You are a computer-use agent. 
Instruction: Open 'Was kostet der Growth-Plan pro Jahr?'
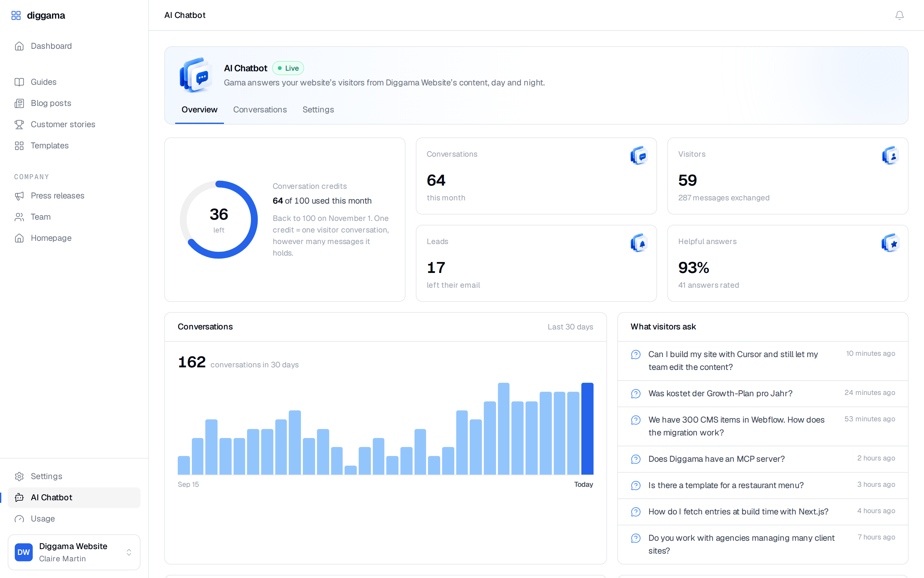point(763,393)
